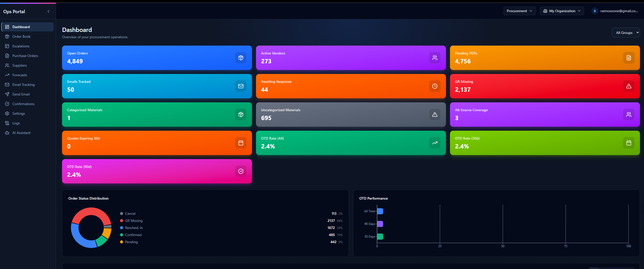Select the Send Email paper-plane icon

pyautogui.click(x=7, y=94)
